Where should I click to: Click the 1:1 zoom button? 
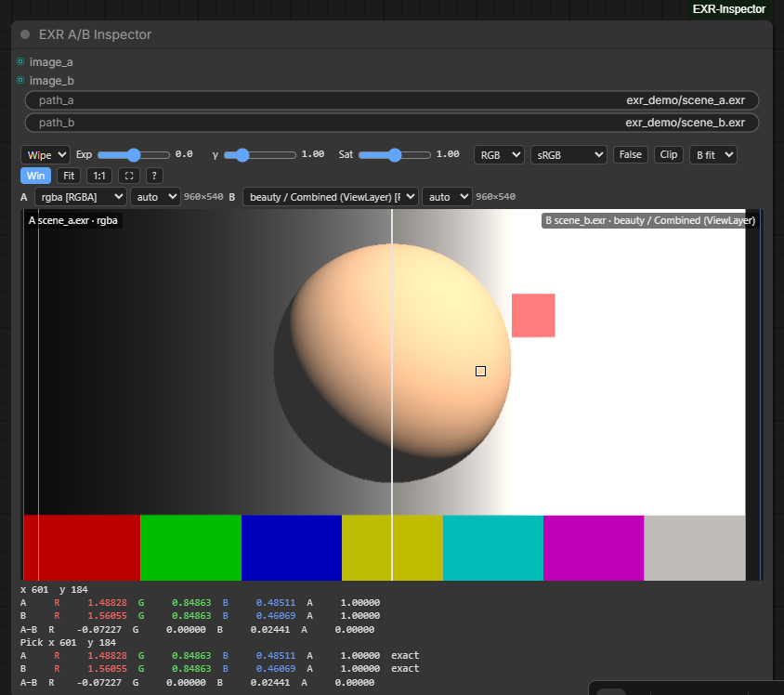click(99, 176)
